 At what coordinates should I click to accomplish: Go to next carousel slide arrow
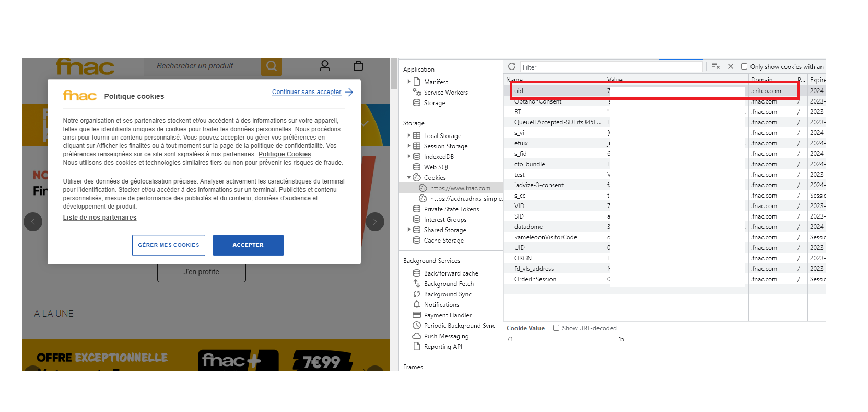(375, 222)
